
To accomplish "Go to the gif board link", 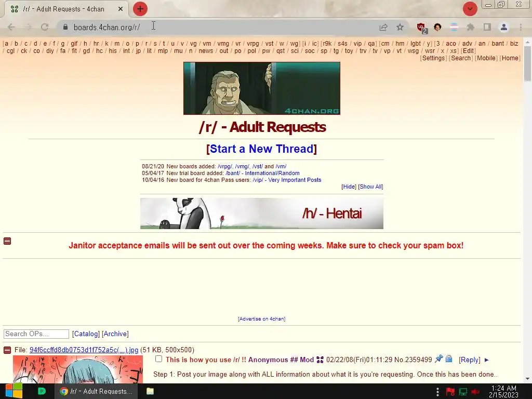I will click(74, 44).
